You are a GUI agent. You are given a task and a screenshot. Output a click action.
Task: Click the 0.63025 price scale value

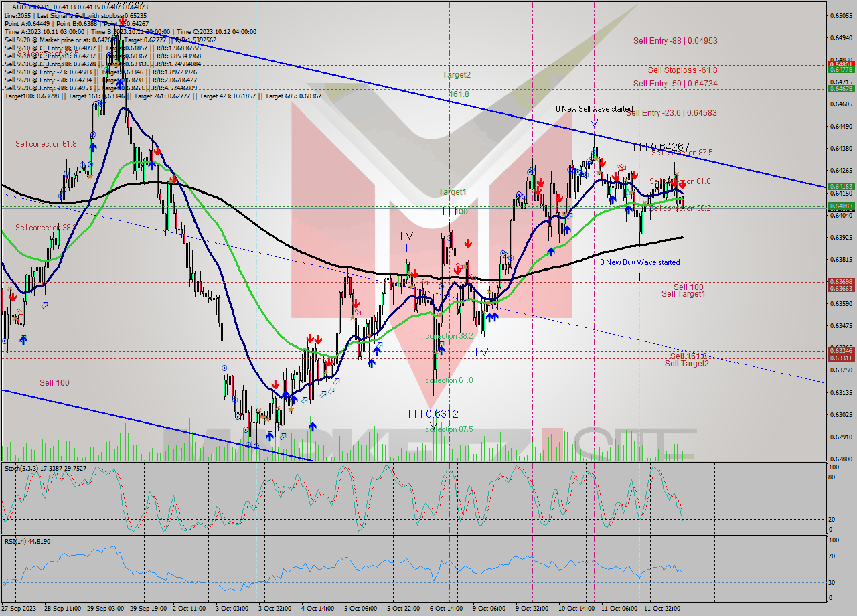pyautogui.click(x=841, y=415)
